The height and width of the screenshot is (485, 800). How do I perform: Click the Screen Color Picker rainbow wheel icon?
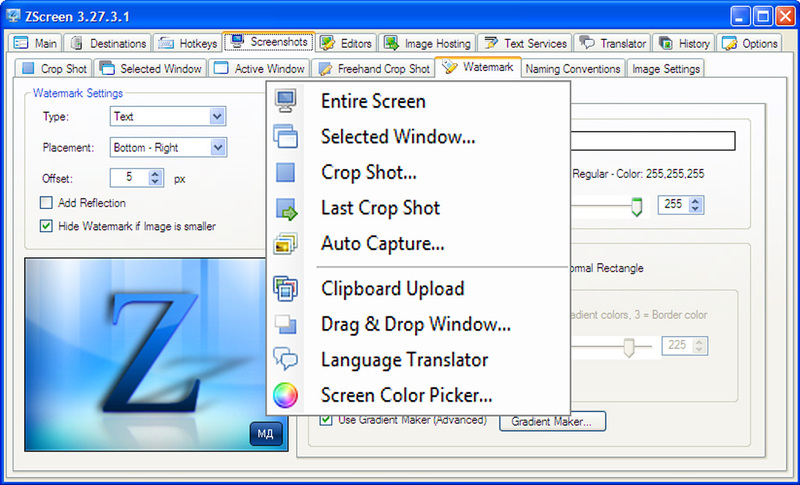tap(285, 395)
